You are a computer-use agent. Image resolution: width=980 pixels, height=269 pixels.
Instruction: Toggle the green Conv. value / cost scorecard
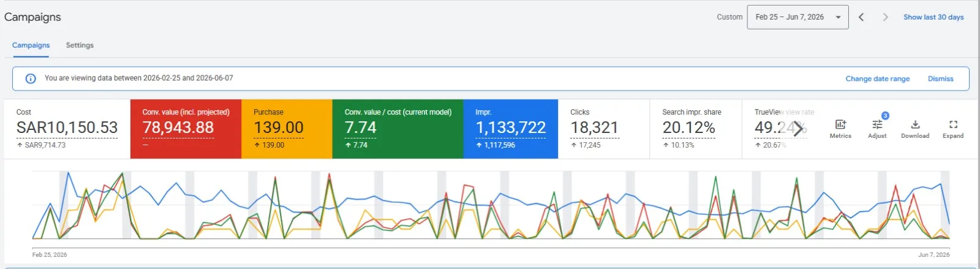click(x=398, y=129)
